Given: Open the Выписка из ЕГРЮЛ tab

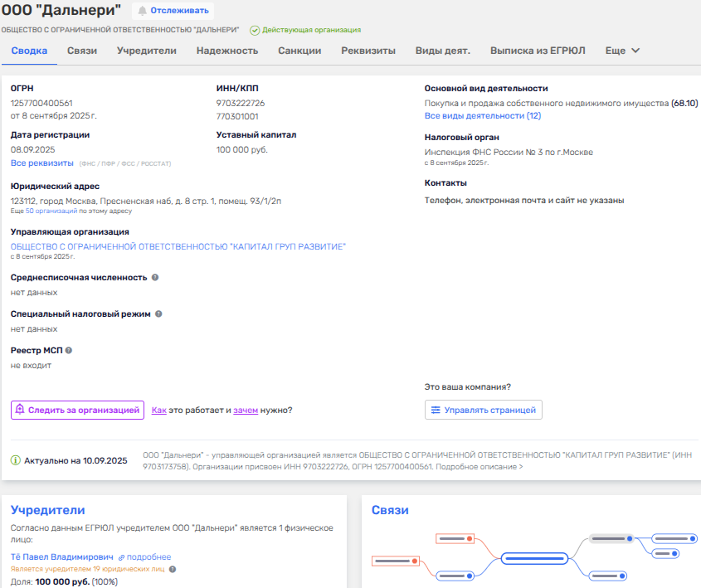Looking at the screenshot, I should (538, 51).
